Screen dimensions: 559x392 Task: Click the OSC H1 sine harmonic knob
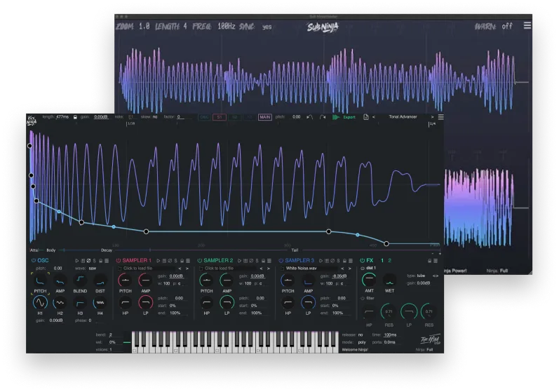click(40, 303)
